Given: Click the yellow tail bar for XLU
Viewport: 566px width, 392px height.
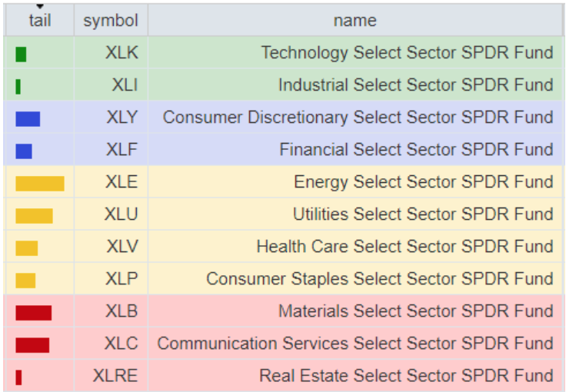Looking at the screenshot, I should point(34,215).
